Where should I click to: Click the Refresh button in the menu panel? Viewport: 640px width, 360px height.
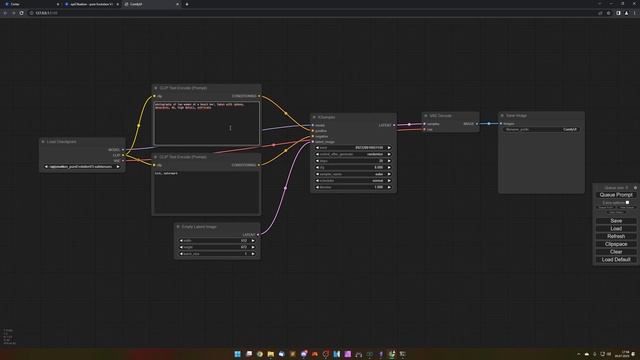coord(616,236)
